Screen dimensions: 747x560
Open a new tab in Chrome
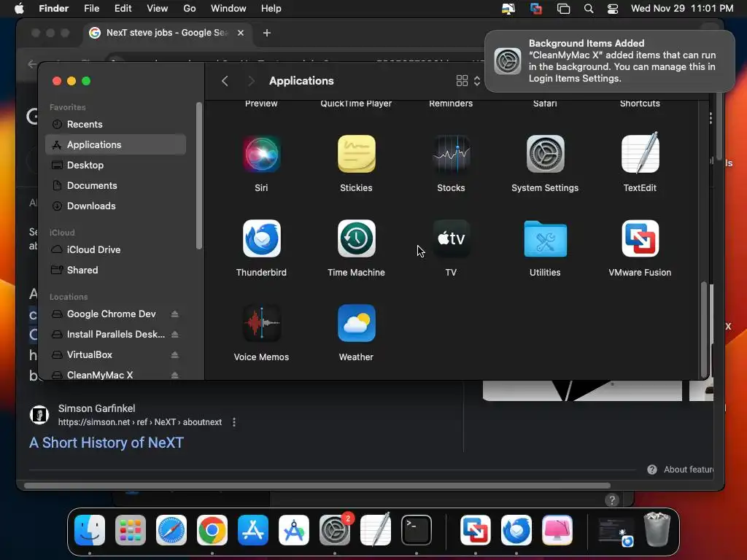pos(267,32)
